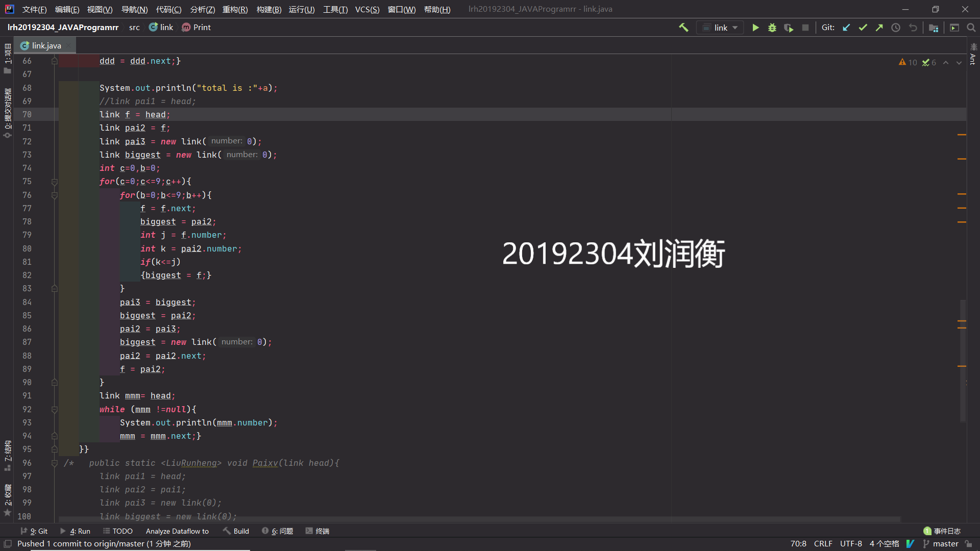
Task: Click the 70:8 caret position indicator
Action: pos(798,544)
